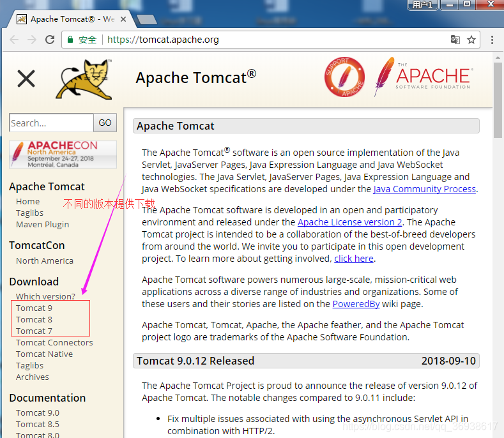Reload the page with refresh icon
504x438 pixels.
[x=50, y=40]
